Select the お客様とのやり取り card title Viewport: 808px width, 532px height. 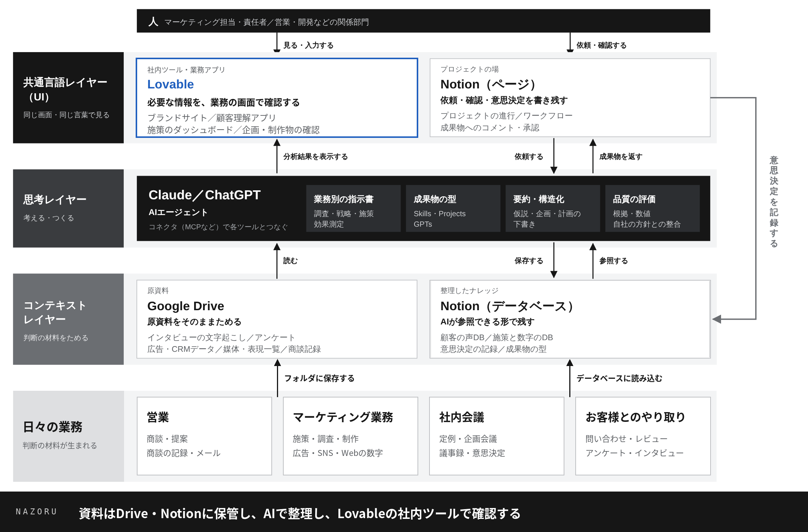click(636, 417)
